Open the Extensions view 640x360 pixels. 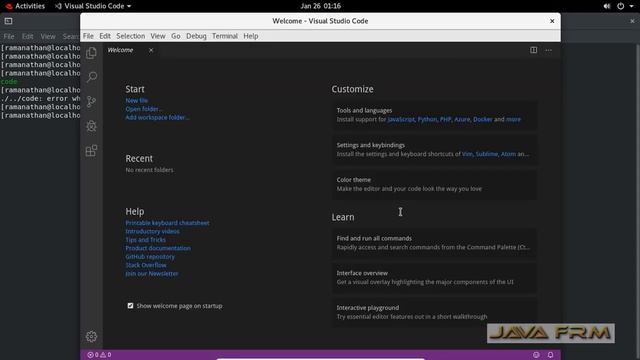point(91,151)
